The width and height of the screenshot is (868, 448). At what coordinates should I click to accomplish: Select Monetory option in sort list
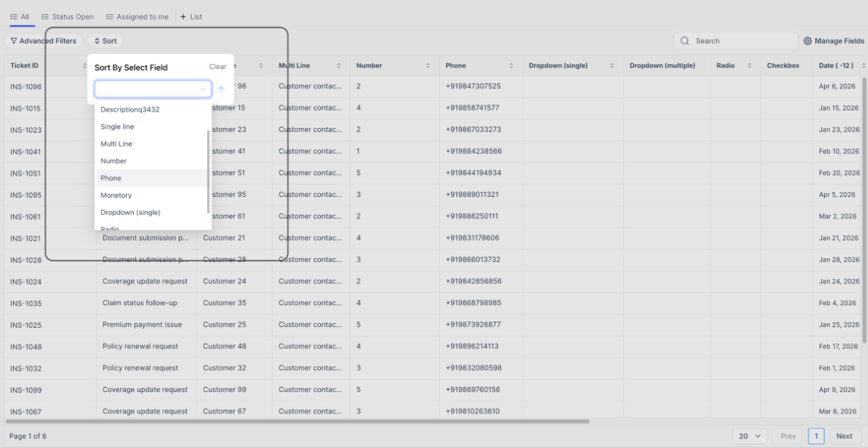point(116,195)
